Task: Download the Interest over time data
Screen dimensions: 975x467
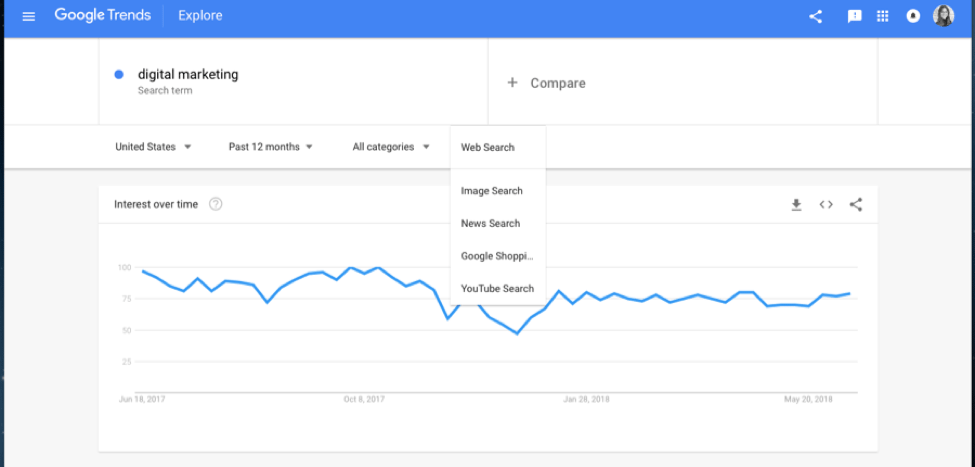Action: click(x=796, y=205)
